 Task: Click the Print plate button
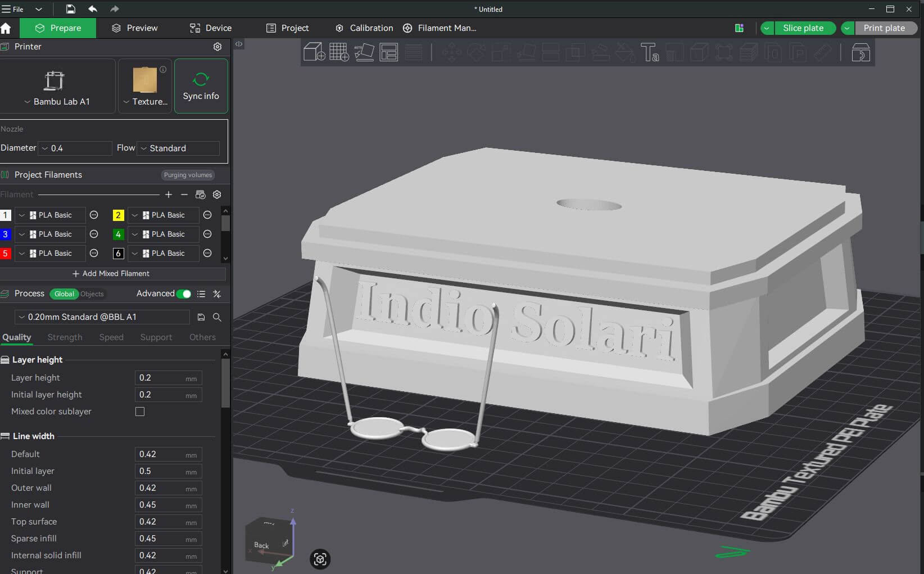tap(885, 28)
